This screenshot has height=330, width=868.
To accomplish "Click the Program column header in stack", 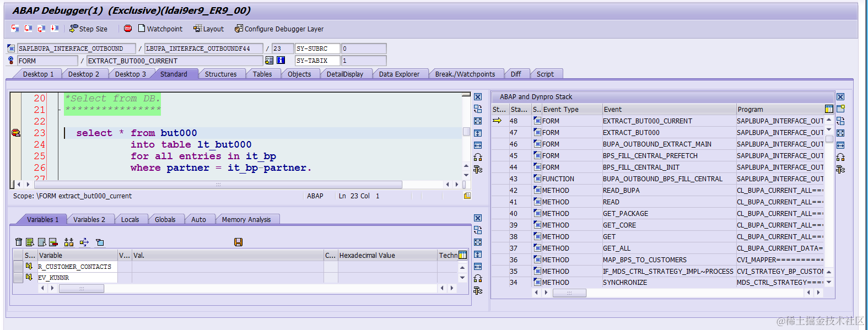I will coord(780,109).
